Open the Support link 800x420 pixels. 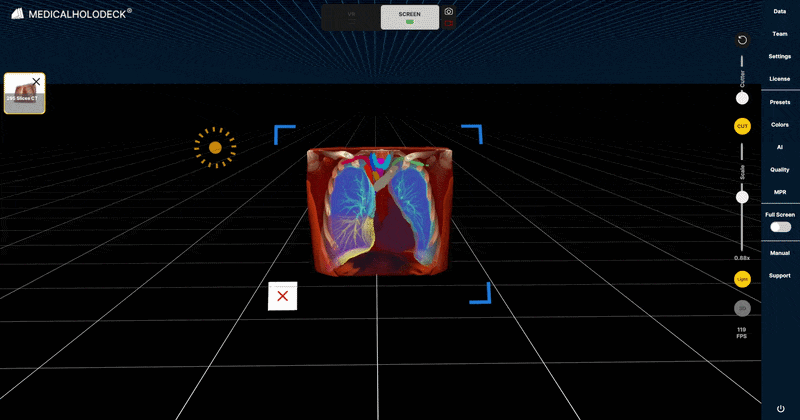click(779, 276)
